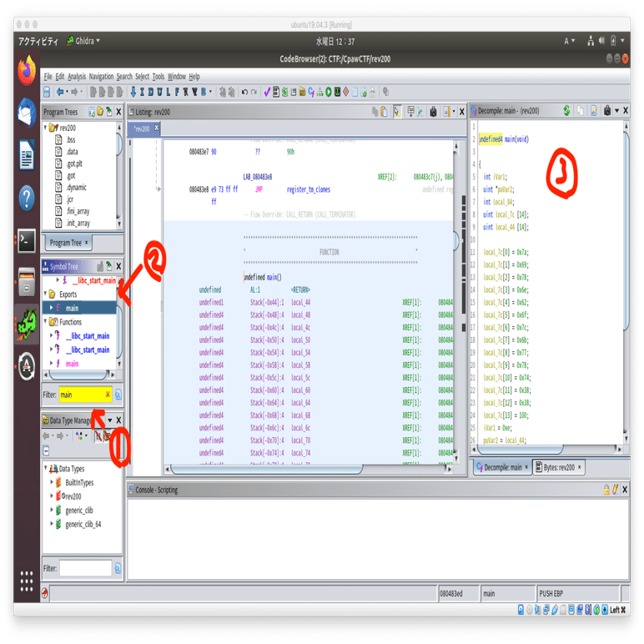Viewport: 644px width, 644px height.
Task: Expand the highlighted main under Exports
Action: click(x=52, y=308)
